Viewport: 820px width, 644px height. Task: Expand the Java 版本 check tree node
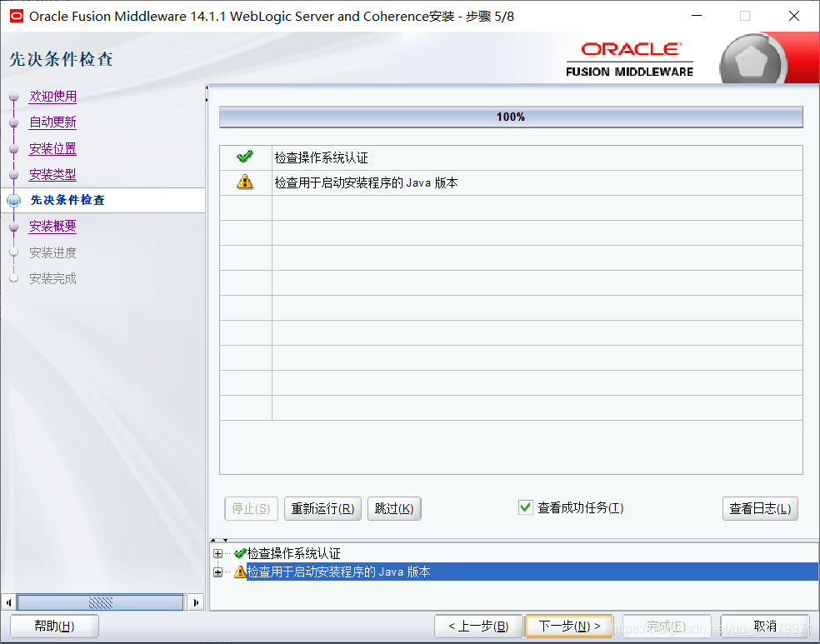[218, 572]
